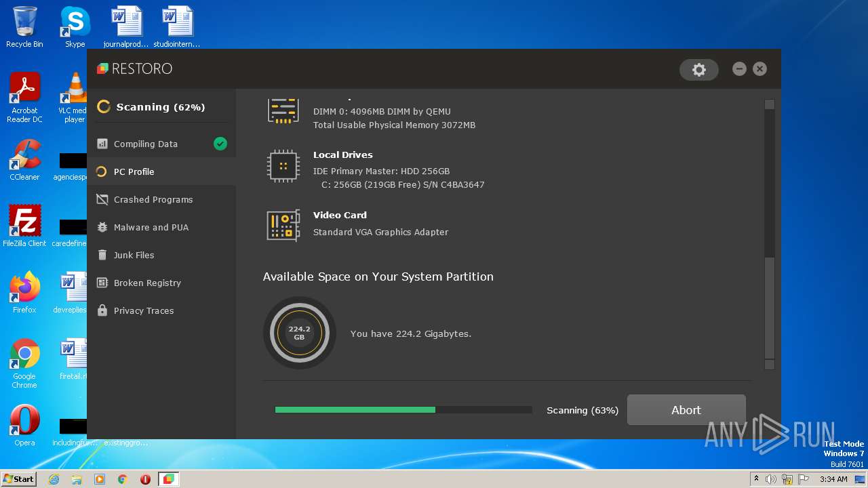
Task: Open Opera from taskbar
Action: (x=145, y=479)
